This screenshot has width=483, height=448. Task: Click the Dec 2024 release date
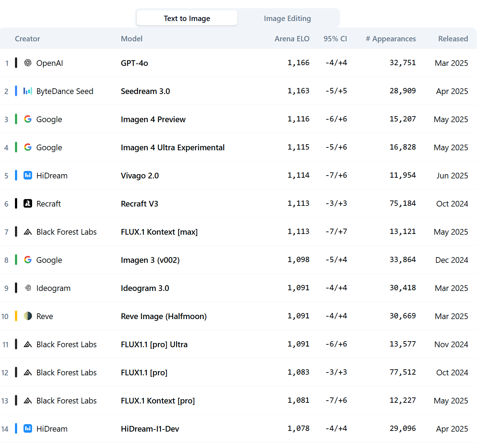point(452,260)
